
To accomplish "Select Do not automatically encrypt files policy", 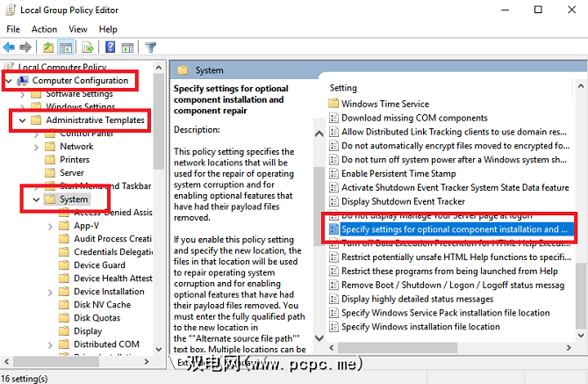I will (x=455, y=146).
